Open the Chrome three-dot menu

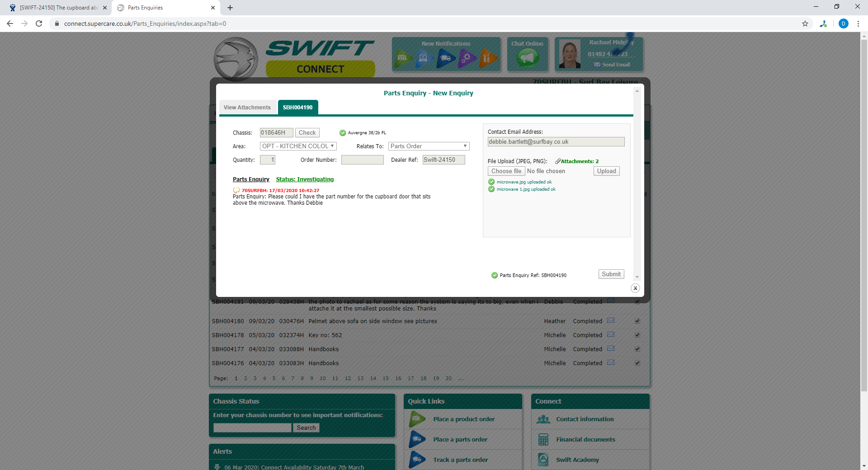(858, 23)
